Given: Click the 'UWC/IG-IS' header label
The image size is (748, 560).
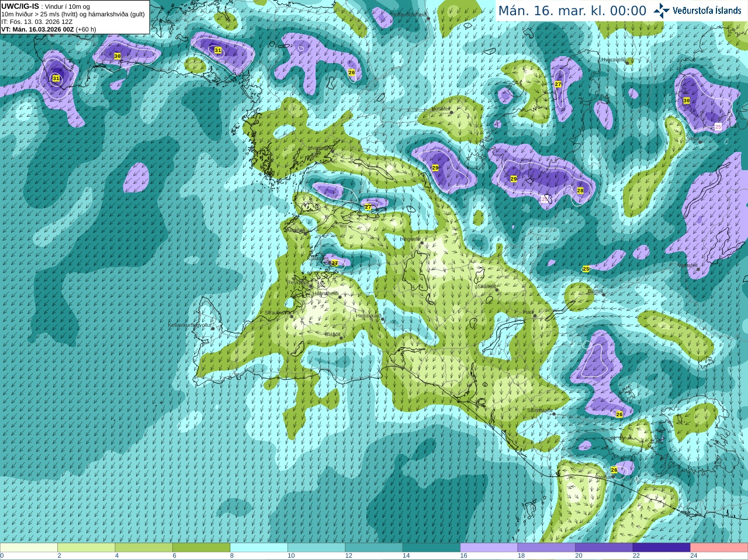Looking at the screenshot, I should (x=20, y=6).
